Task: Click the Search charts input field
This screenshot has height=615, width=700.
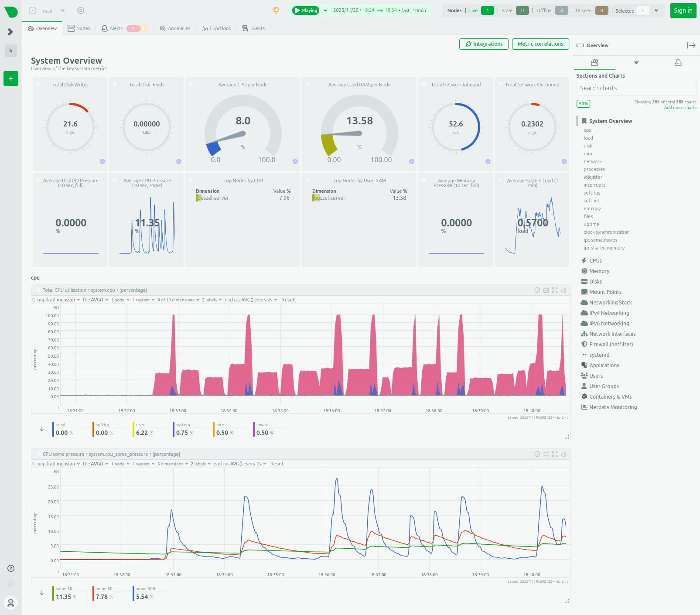Action: point(636,88)
